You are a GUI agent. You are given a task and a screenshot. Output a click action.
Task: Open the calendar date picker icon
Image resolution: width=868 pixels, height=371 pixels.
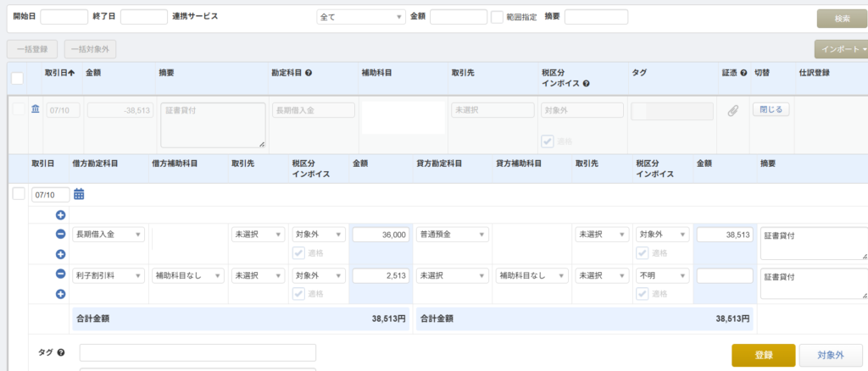click(79, 195)
